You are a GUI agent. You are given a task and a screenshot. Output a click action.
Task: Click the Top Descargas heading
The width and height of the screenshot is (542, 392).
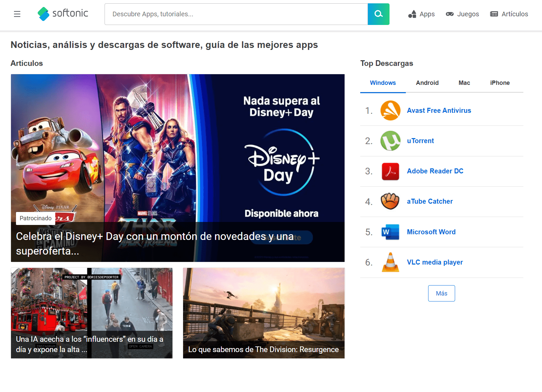pos(387,63)
